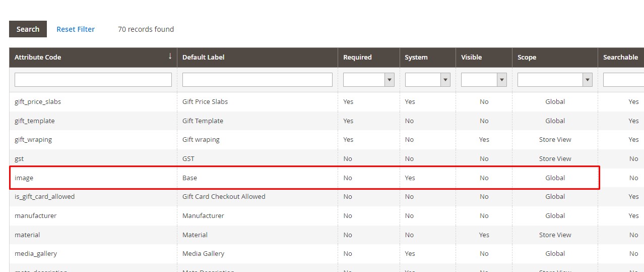Click the sort arrow in Attribute Code header
Image resolution: width=644 pixels, height=272 pixels.
(x=170, y=56)
